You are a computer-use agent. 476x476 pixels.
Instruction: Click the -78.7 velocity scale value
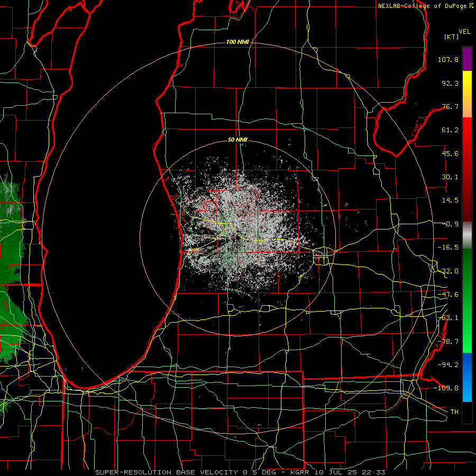tap(448, 342)
